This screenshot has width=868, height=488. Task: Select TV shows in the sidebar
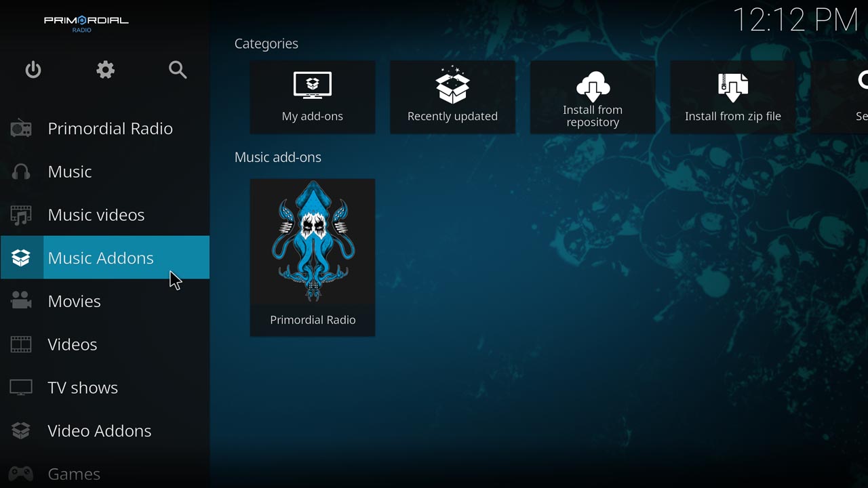coord(104,388)
